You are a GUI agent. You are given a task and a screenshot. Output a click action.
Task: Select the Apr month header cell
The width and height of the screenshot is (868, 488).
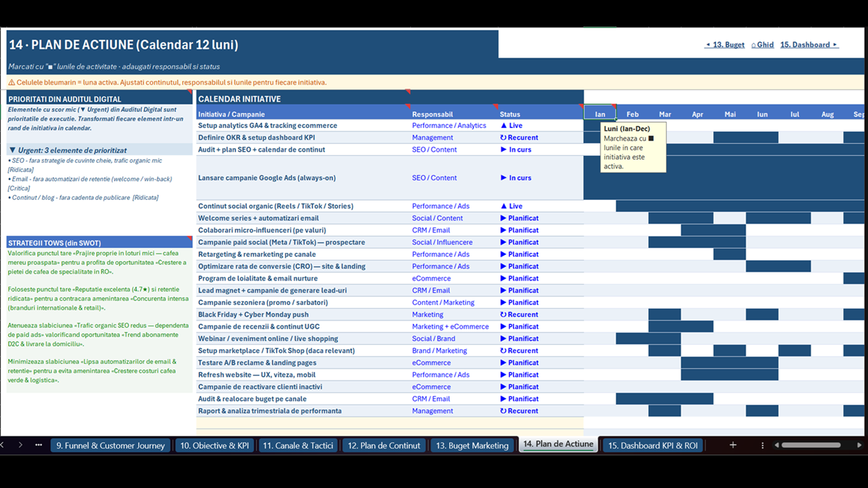(x=697, y=114)
